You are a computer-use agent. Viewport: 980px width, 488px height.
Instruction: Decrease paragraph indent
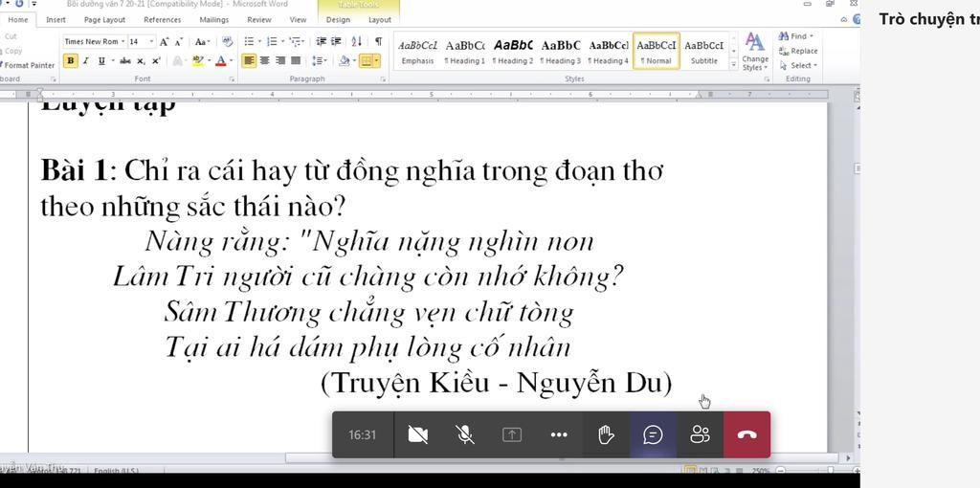[321, 42]
